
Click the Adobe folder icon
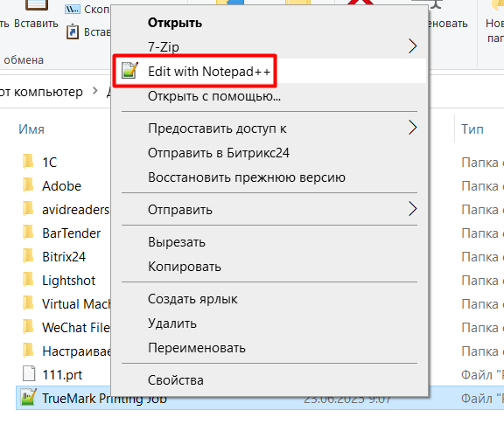28,185
